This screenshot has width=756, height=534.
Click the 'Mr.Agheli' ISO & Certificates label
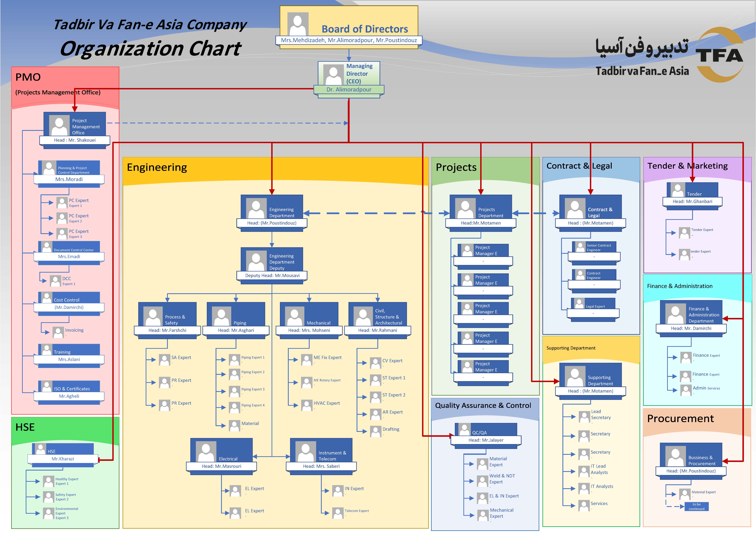point(69,396)
